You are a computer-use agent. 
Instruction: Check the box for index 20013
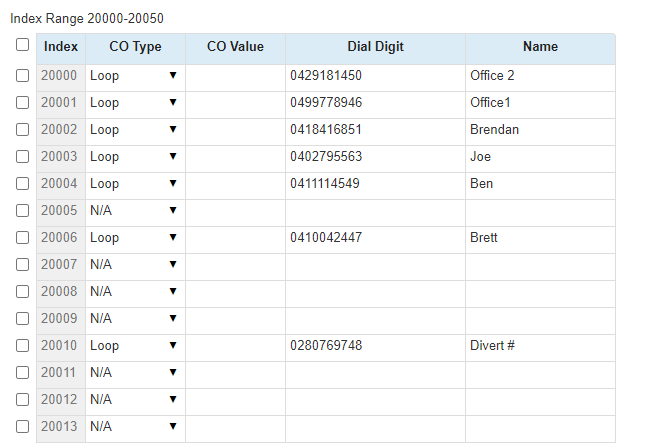coord(22,426)
